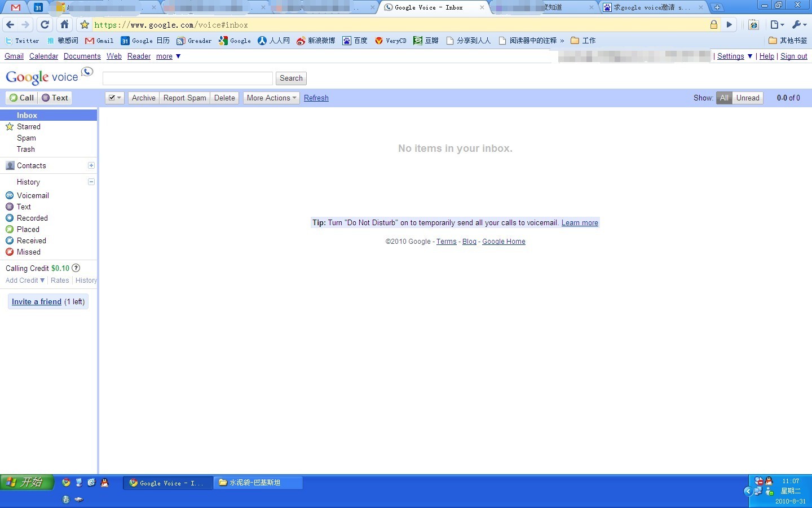Show All messages filter
This screenshot has height=508, width=812.
pyautogui.click(x=724, y=98)
